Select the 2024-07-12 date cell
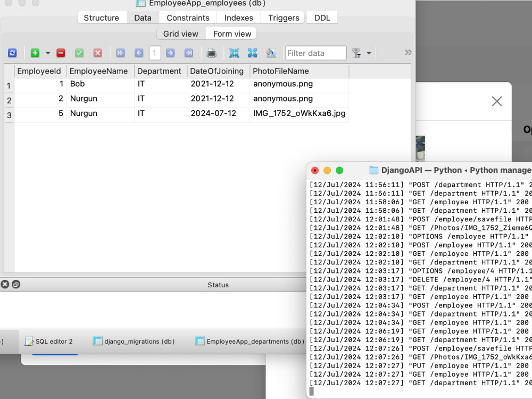 [x=219, y=114]
